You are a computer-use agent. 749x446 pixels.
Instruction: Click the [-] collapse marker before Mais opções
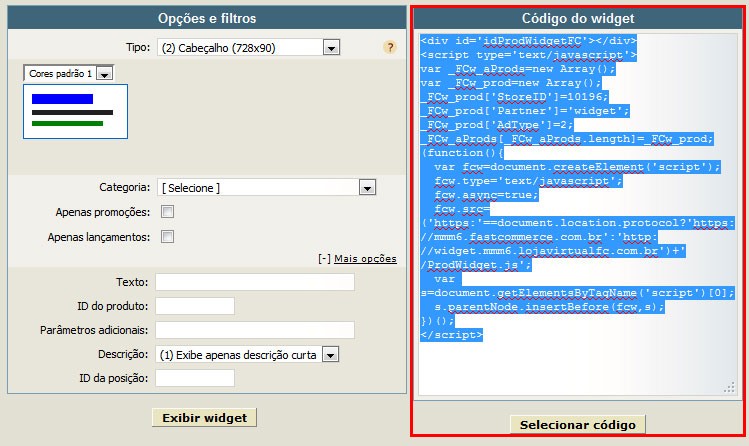pyautogui.click(x=324, y=258)
